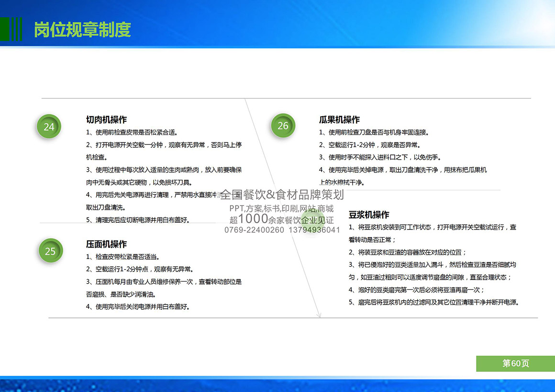Image resolution: width=555 pixels, height=392 pixels.
Task: Select 切肉机 step 1 about checking the belt
Action: 135,132
